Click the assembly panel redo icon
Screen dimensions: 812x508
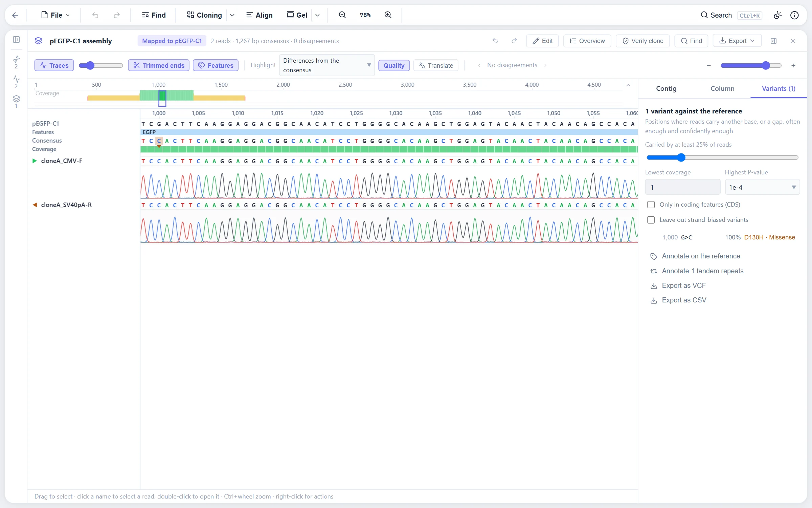[x=514, y=41]
